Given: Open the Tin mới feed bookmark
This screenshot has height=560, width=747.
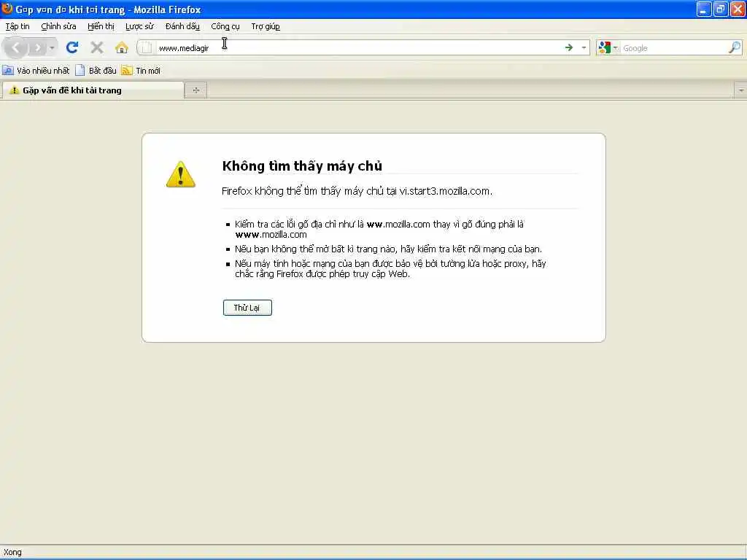Looking at the screenshot, I should pos(141,71).
